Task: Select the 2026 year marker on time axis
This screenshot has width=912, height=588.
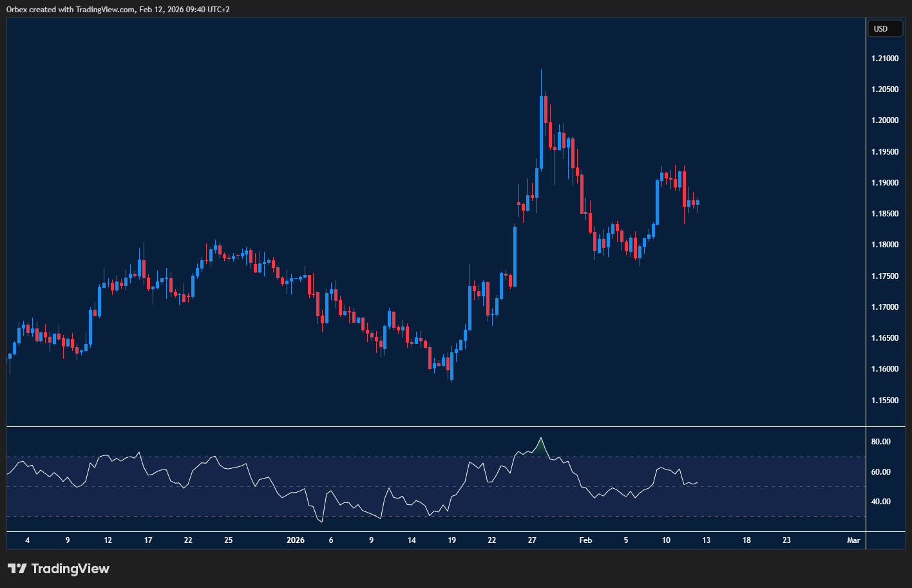Action: click(x=295, y=540)
